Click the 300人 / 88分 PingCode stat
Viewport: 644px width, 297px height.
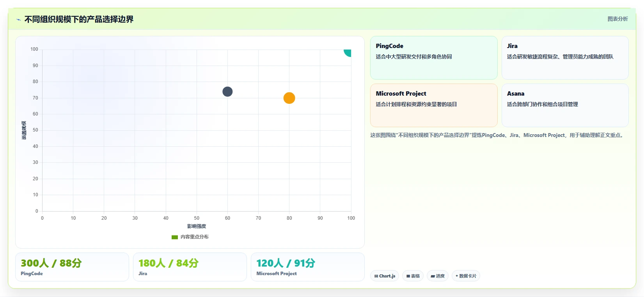pyautogui.click(x=72, y=267)
